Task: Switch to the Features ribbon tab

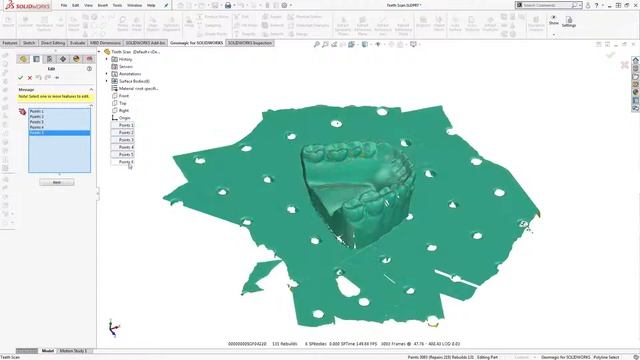Action: coord(10,43)
